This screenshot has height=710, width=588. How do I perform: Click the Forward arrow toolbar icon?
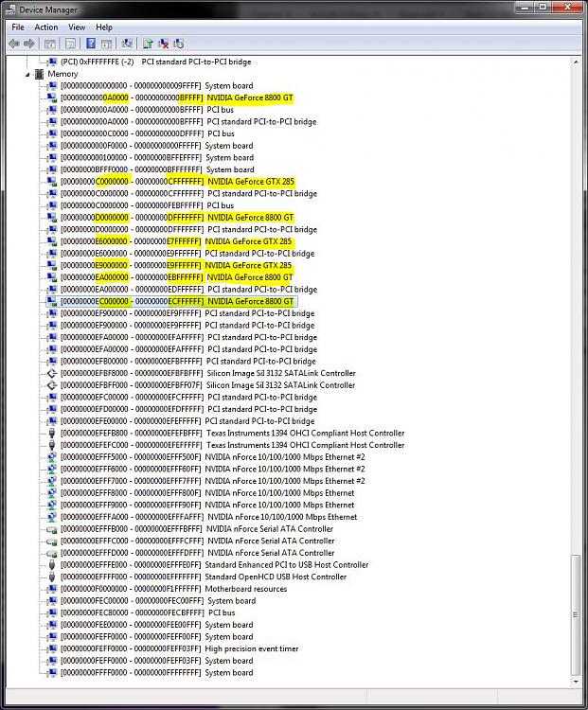tap(29, 44)
